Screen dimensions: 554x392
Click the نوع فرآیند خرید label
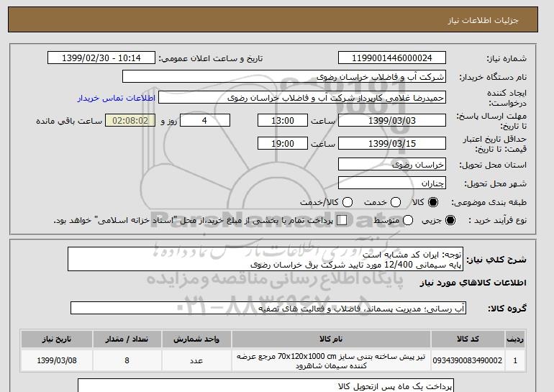click(497, 220)
